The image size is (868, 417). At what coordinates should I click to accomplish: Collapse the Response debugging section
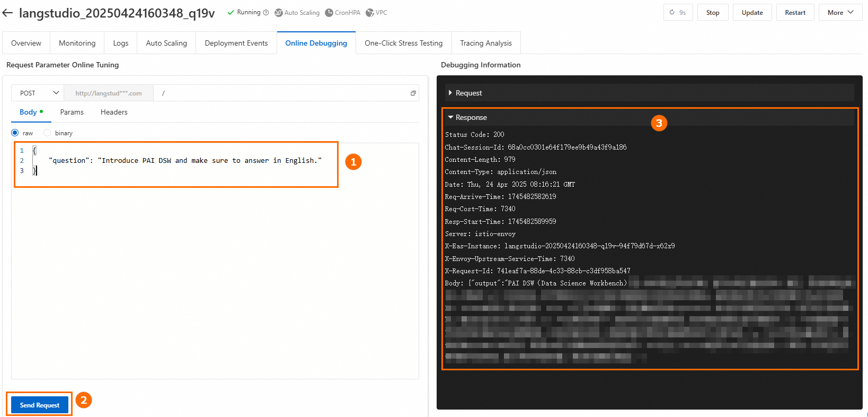650,117
